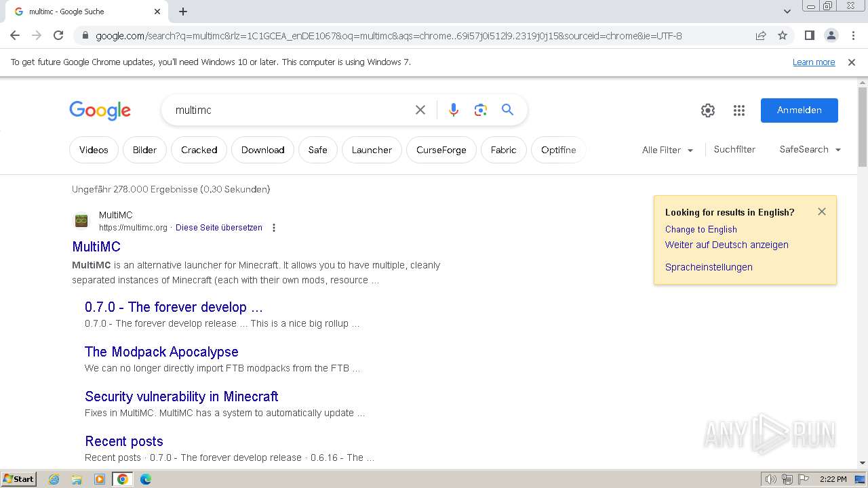Close the multimc - Google Suche tab
The image size is (868, 488).
pos(157,12)
